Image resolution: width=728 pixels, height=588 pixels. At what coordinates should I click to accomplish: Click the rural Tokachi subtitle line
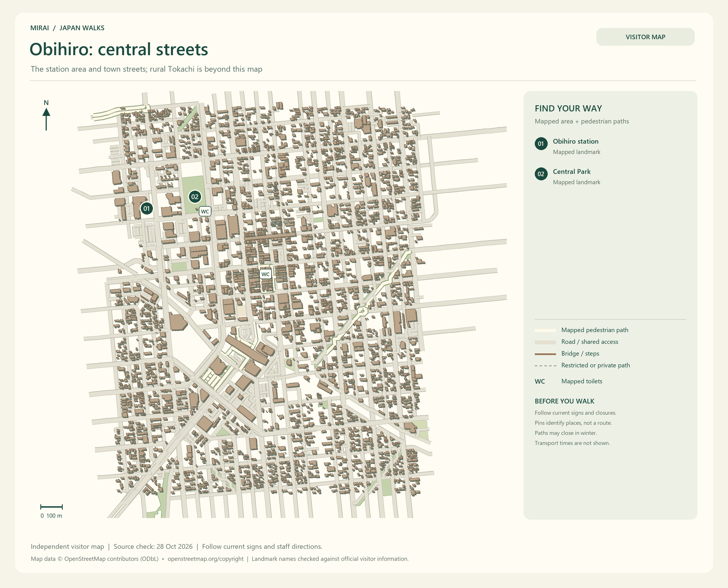(x=146, y=69)
